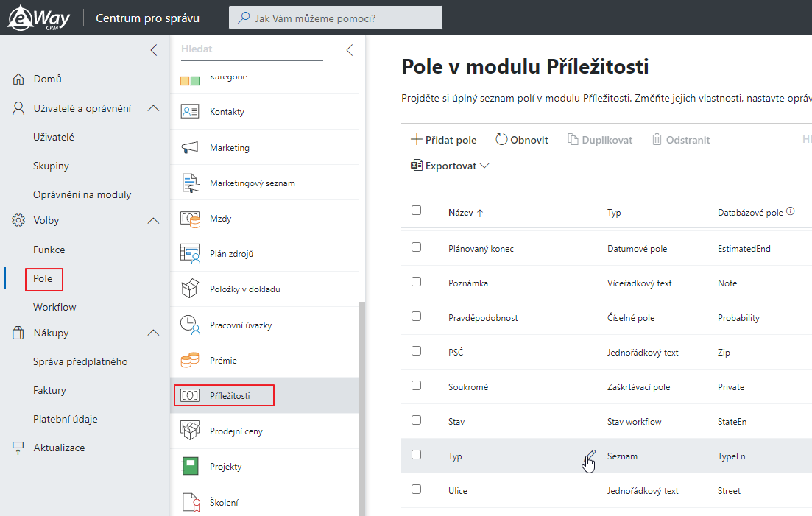This screenshot has width=812, height=516.
Task: Check the Typ row checkbox
Action: 417,454
